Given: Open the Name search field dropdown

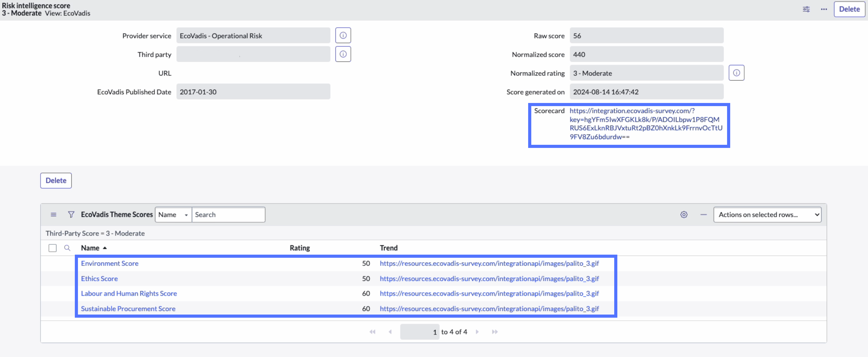Looking at the screenshot, I should pyautogui.click(x=173, y=214).
